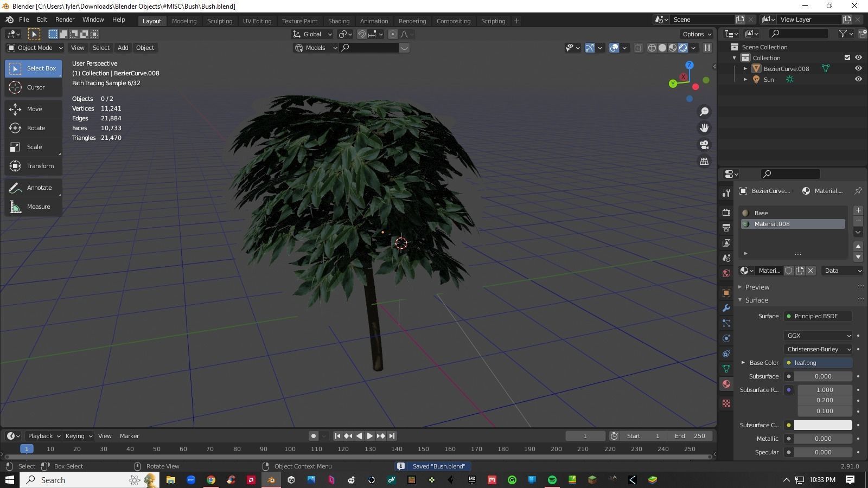The width and height of the screenshot is (868, 488).
Task: Open the File menu
Action: click(x=24, y=20)
